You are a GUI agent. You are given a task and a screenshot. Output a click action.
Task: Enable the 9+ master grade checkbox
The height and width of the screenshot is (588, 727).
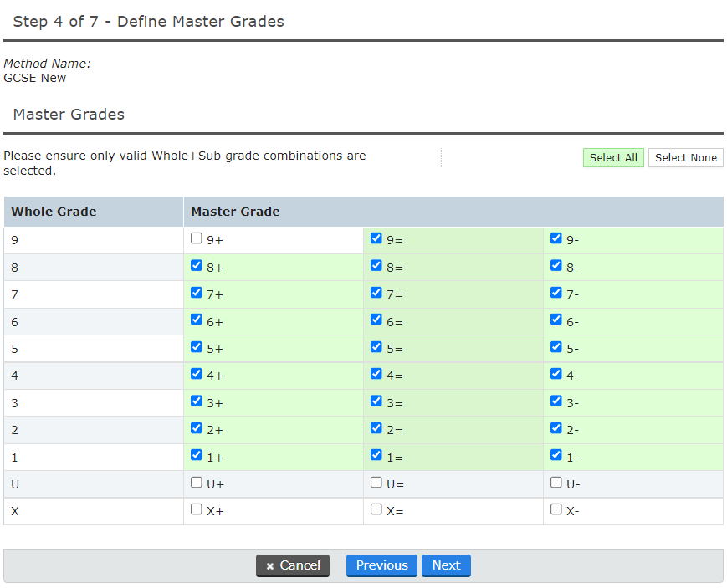196,238
